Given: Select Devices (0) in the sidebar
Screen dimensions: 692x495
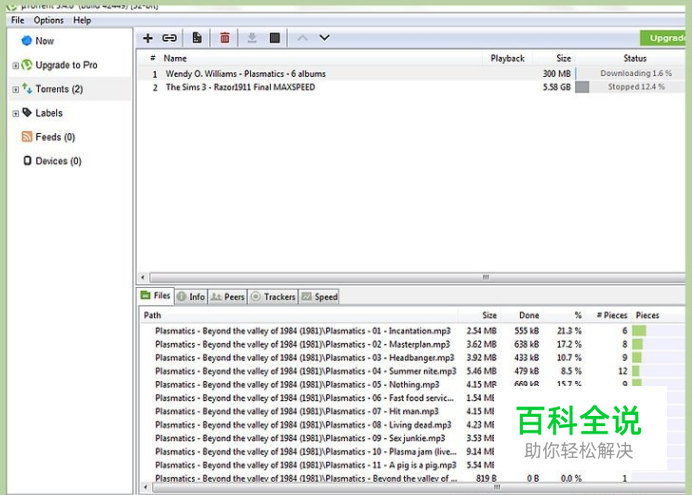Looking at the screenshot, I should pyautogui.click(x=58, y=161).
